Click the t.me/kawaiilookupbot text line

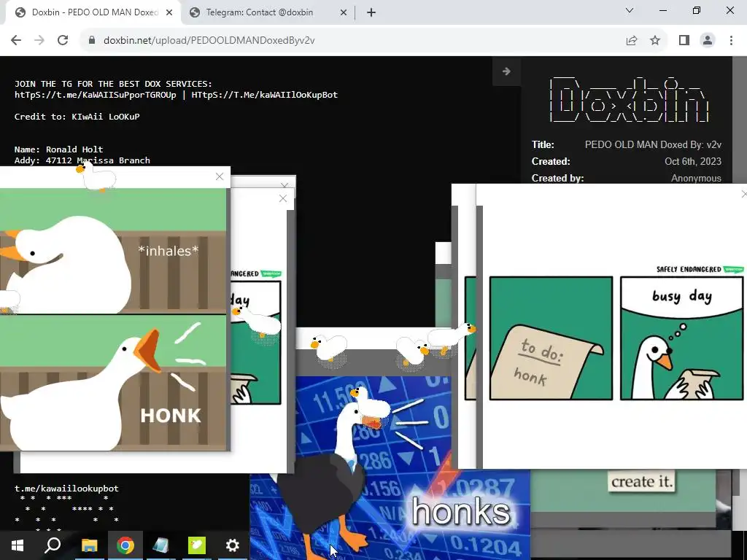(x=66, y=489)
